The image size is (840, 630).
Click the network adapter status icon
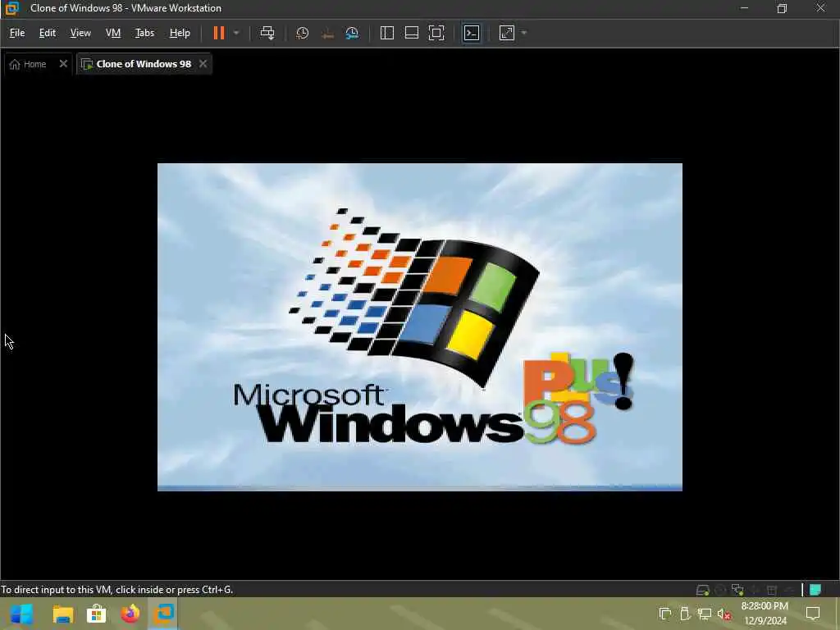(737, 591)
